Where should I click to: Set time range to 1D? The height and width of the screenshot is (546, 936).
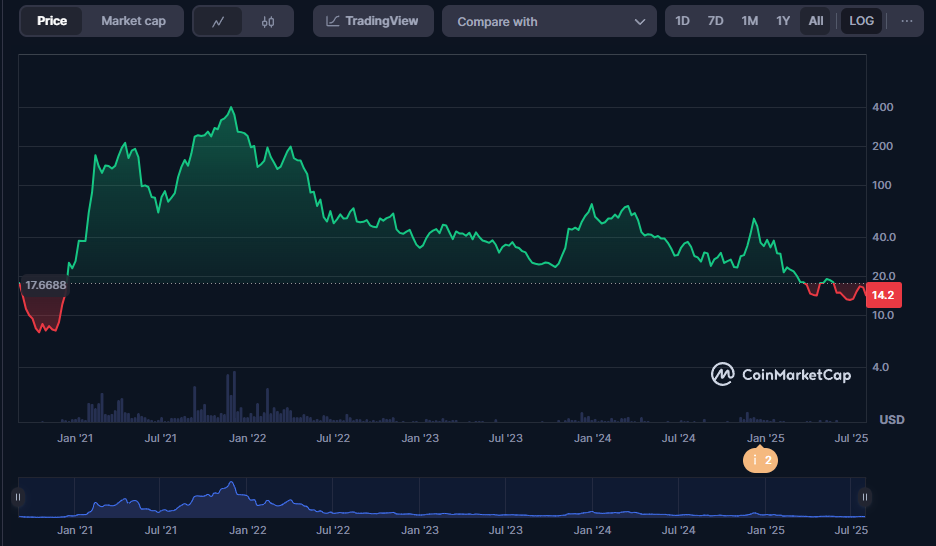click(682, 21)
